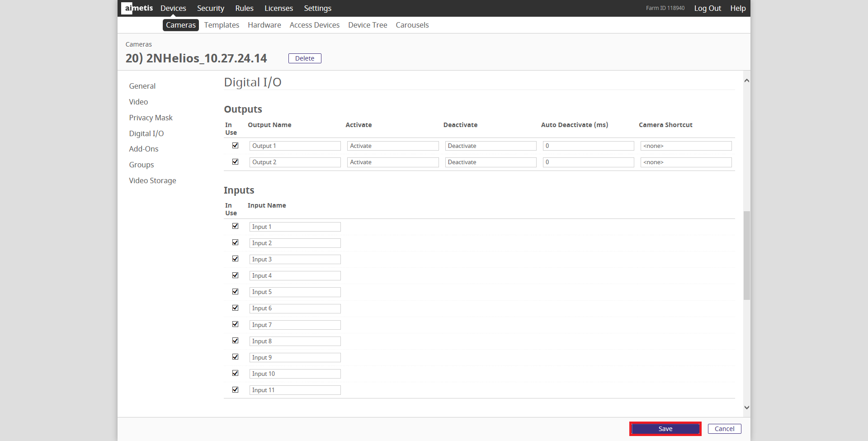Switch to the Templates tab

click(x=222, y=25)
